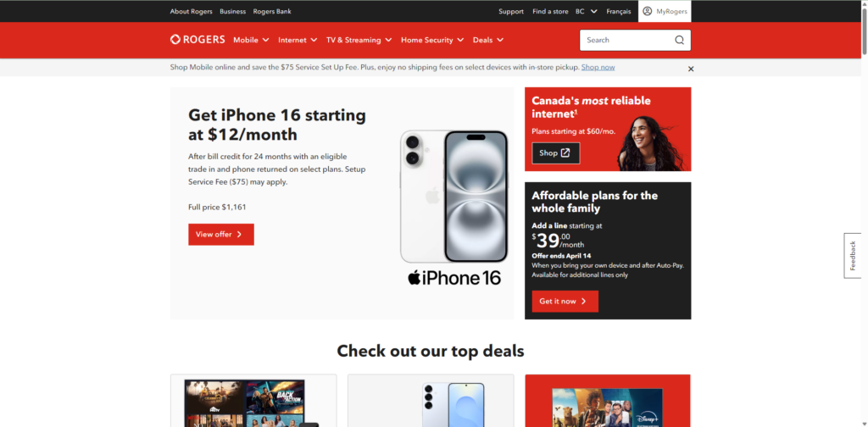Click the search magnifier icon
The width and height of the screenshot is (868, 427).
click(x=679, y=40)
